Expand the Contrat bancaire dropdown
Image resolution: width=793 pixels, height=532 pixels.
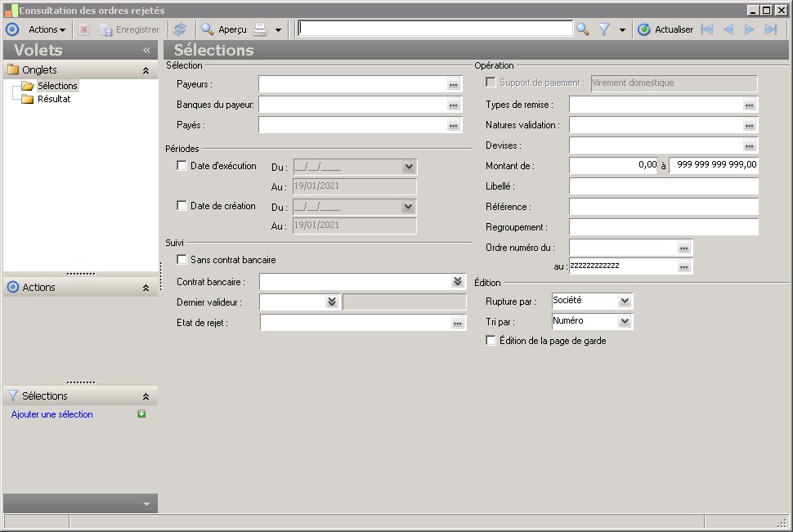click(x=458, y=281)
